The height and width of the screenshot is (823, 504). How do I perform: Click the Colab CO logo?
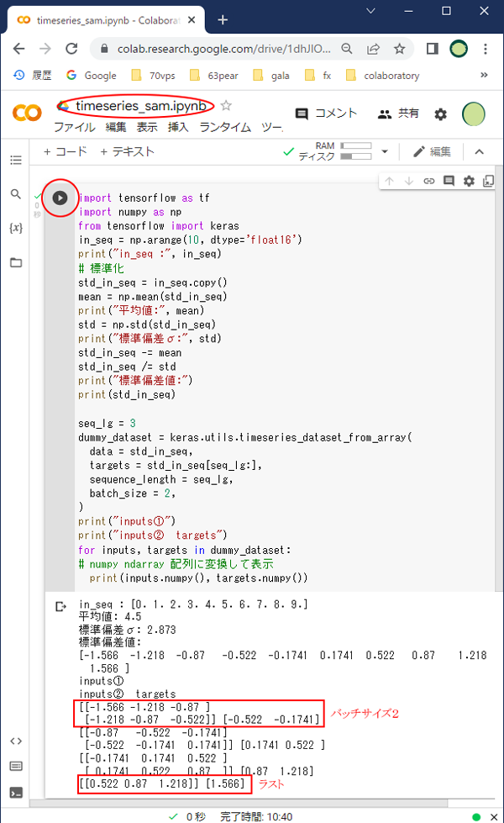coord(27,113)
